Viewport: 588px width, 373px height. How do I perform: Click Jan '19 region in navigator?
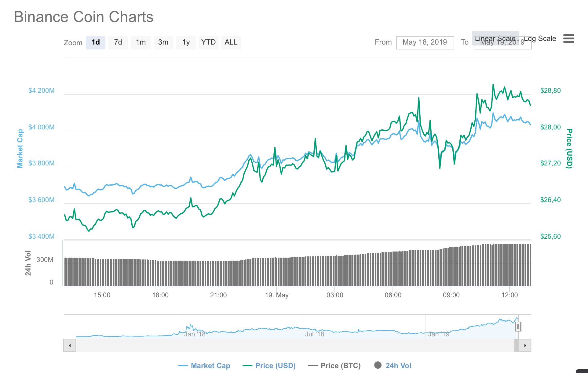pos(439,334)
